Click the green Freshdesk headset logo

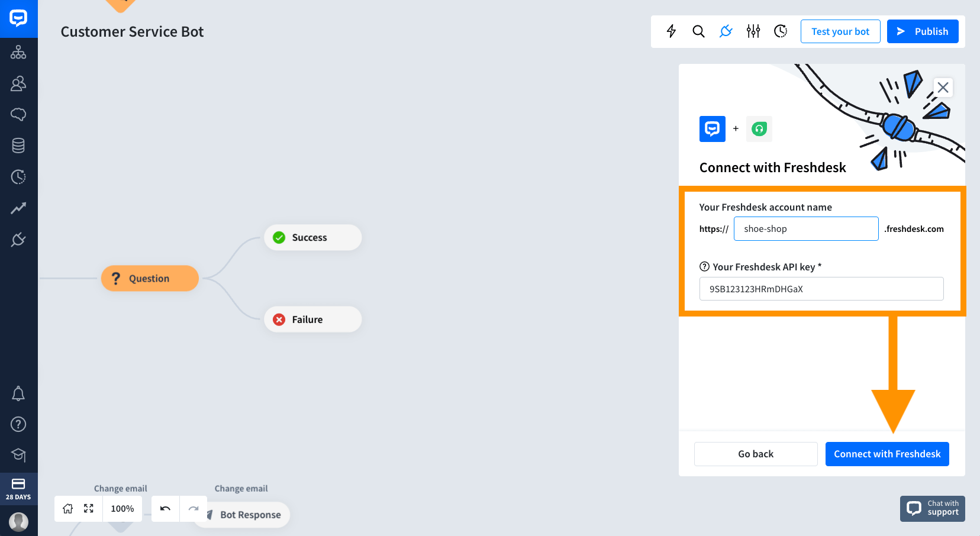click(x=759, y=128)
